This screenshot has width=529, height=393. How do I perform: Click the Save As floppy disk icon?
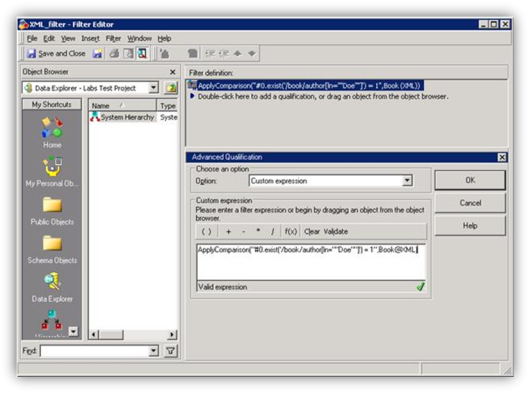pyautogui.click(x=98, y=53)
